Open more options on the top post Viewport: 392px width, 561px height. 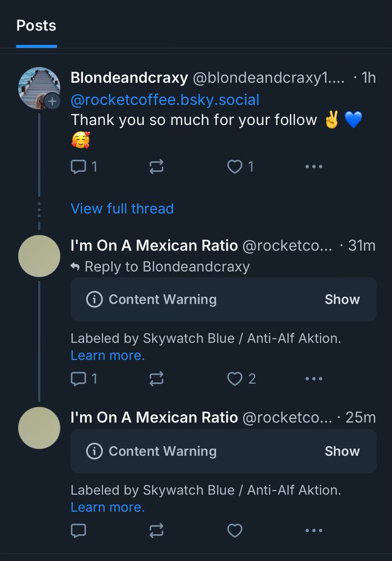(x=313, y=166)
